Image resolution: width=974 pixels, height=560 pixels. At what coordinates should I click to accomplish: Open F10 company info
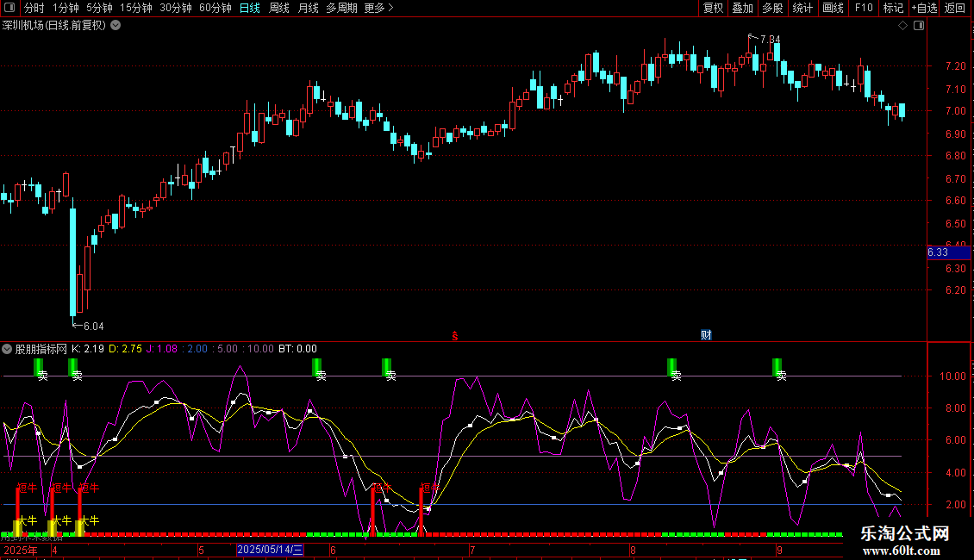863,9
